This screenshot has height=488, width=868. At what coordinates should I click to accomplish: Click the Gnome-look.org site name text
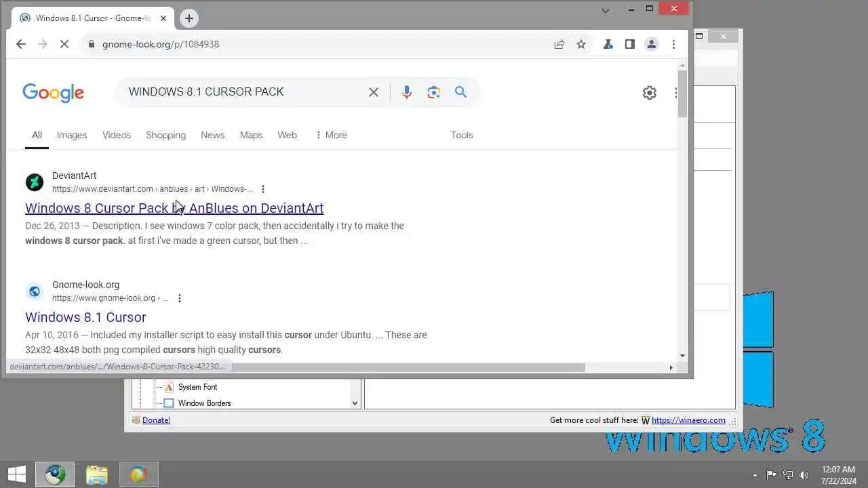[85, 285]
